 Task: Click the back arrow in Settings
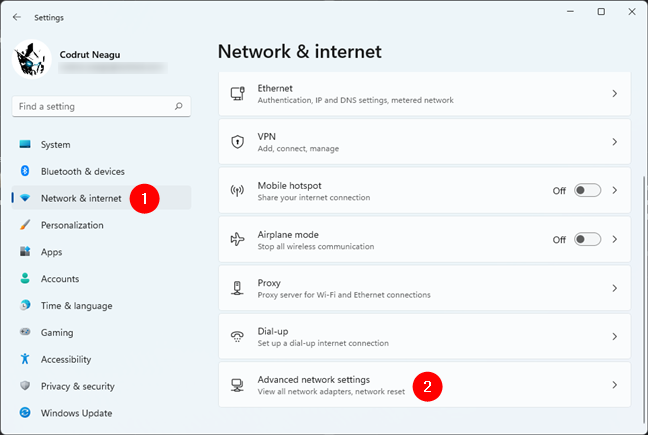17,17
